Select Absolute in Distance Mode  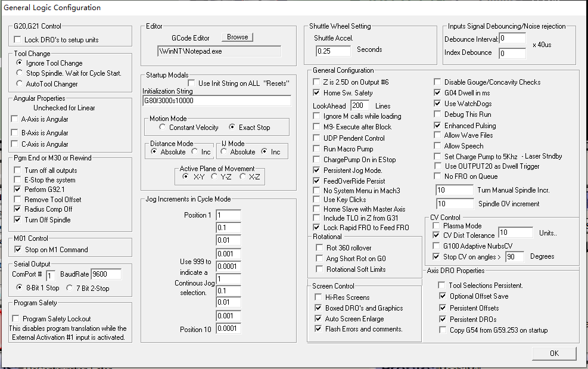(154, 151)
